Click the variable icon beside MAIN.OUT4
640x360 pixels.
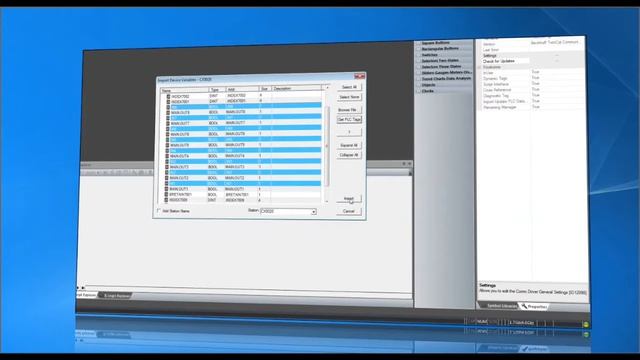tap(167, 156)
